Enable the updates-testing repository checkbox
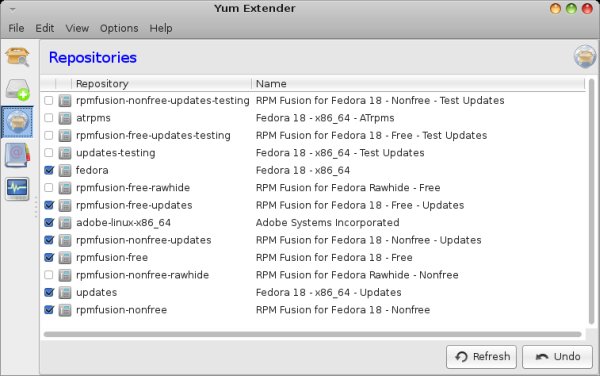Viewport: 600px width, 376px height. (x=49, y=153)
